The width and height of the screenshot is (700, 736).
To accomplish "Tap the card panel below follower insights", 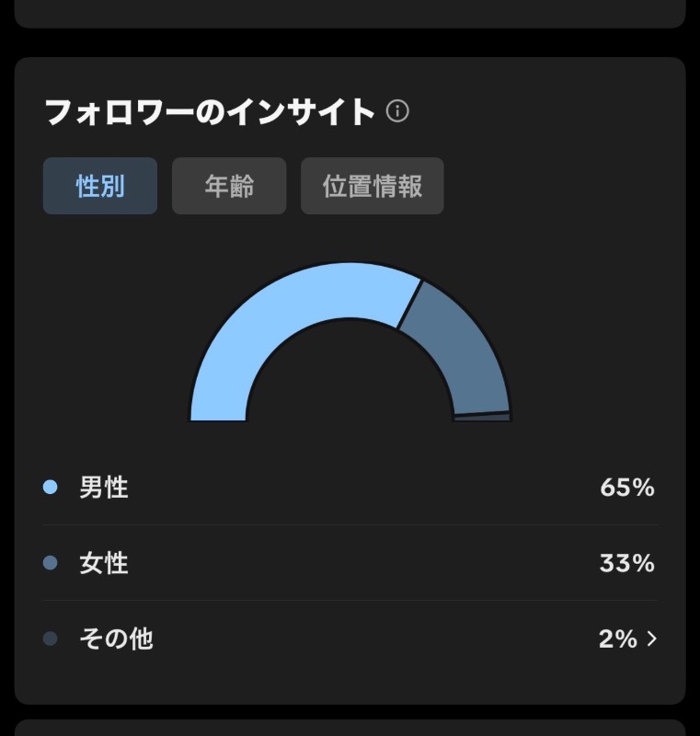I will (x=350, y=728).
